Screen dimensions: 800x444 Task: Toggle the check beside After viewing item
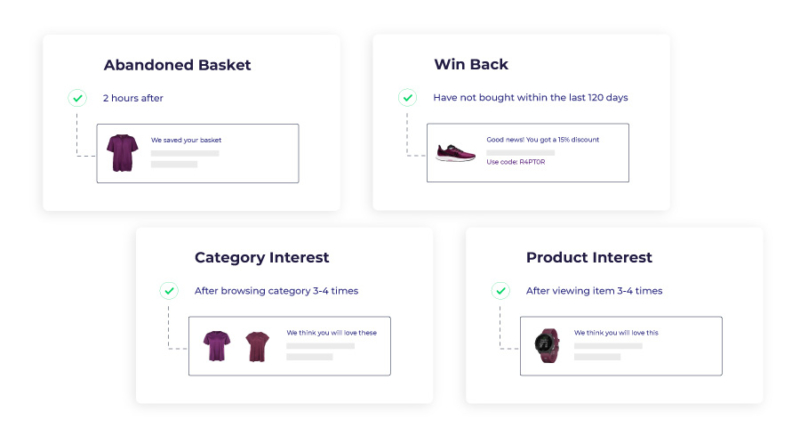point(501,291)
